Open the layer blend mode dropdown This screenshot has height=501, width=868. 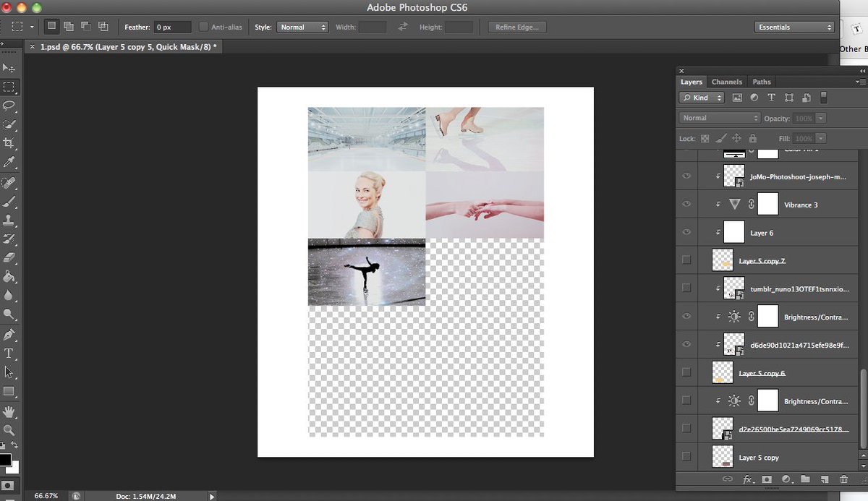pyautogui.click(x=720, y=118)
